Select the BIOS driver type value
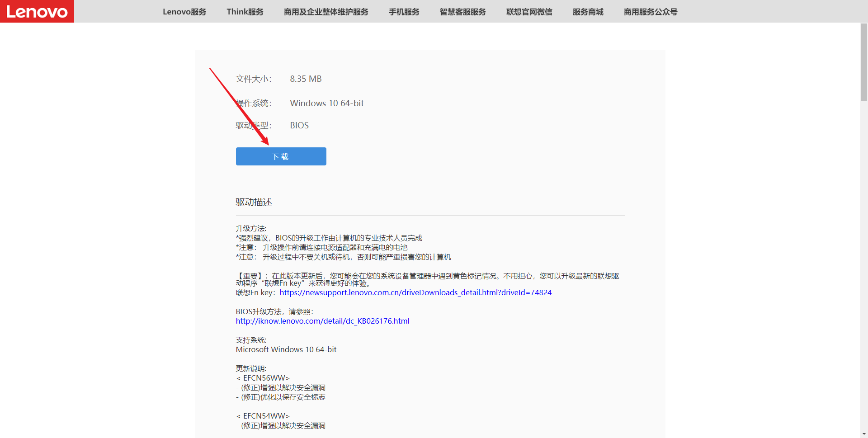868x438 pixels. point(299,125)
